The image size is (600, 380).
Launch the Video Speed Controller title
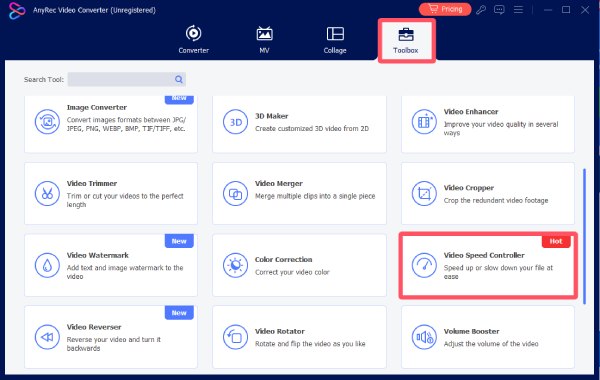pos(484,255)
